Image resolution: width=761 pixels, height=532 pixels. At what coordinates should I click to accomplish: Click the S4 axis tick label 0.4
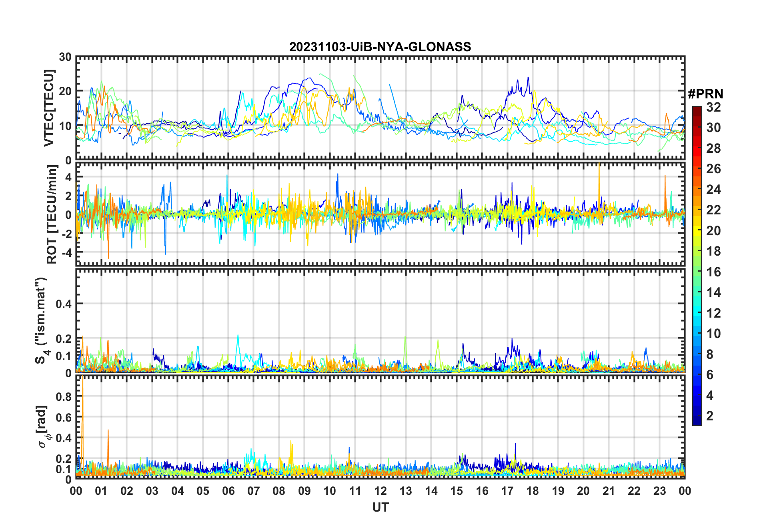click(64, 304)
